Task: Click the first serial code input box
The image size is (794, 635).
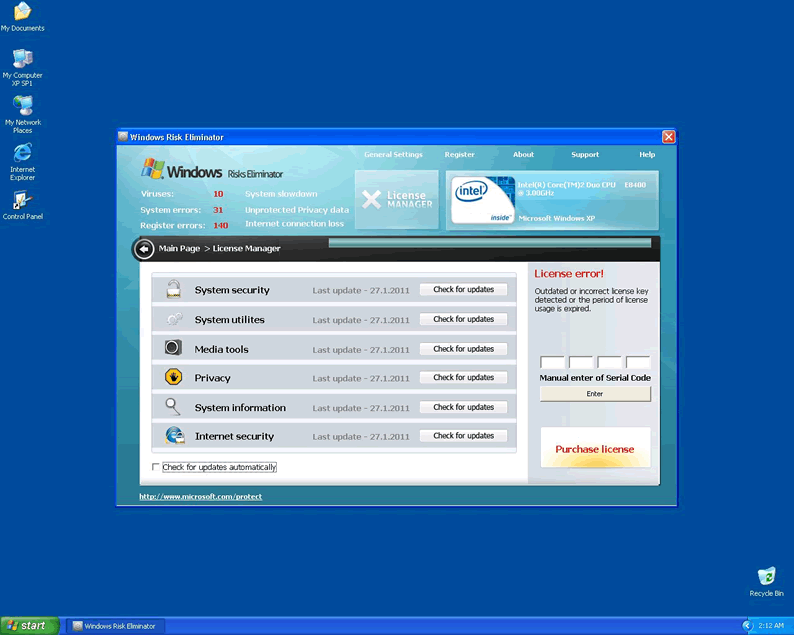Action: point(552,363)
